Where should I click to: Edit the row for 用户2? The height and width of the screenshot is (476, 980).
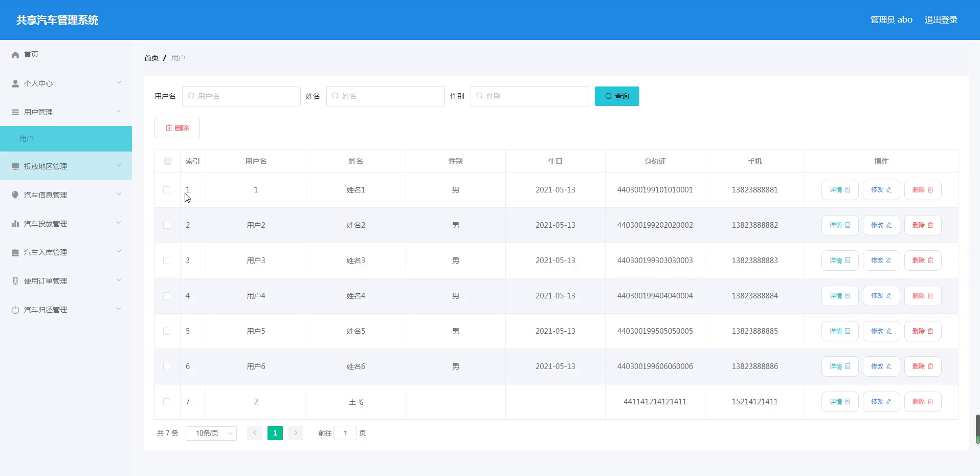tap(881, 225)
